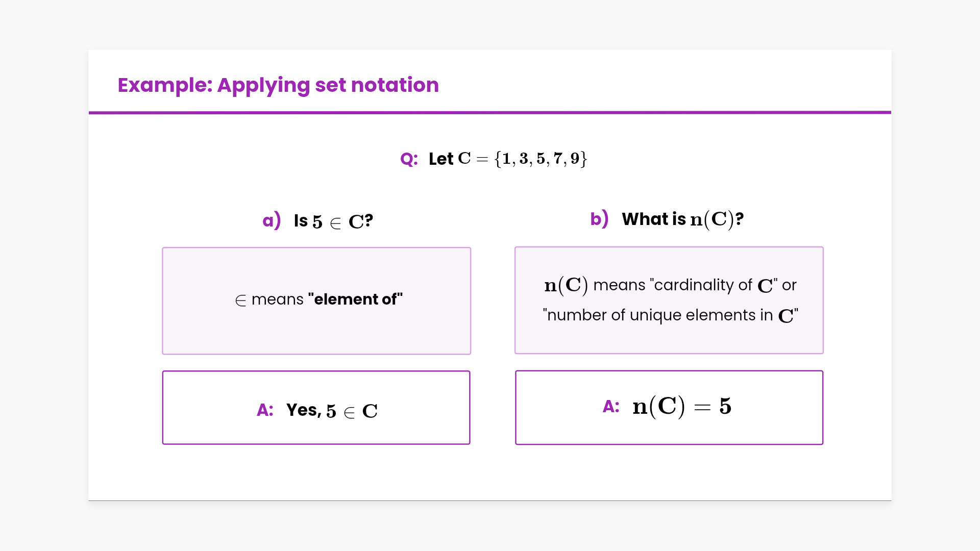
Task: Click the question text "Is 5 ∈ C?"
Action: pyautogui.click(x=333, y=221)
